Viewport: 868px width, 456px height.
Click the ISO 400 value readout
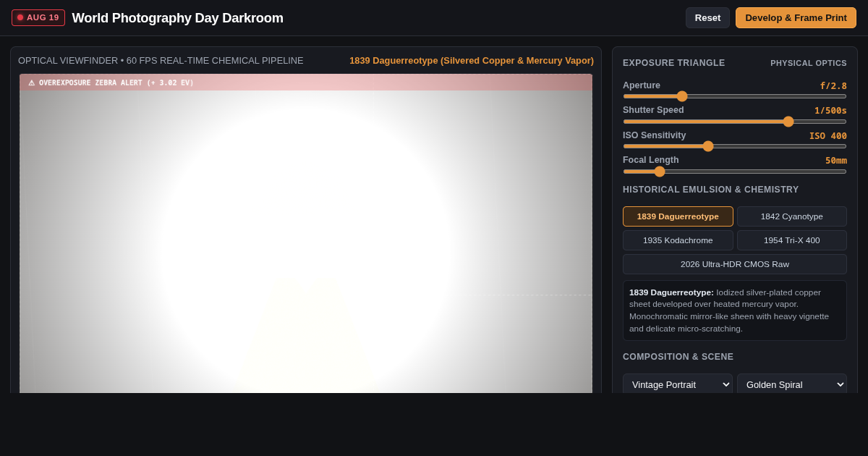point(828,135)
